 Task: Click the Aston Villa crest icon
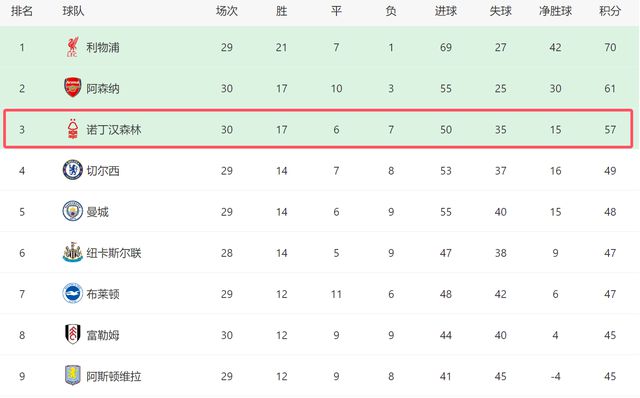coord(73,376)
